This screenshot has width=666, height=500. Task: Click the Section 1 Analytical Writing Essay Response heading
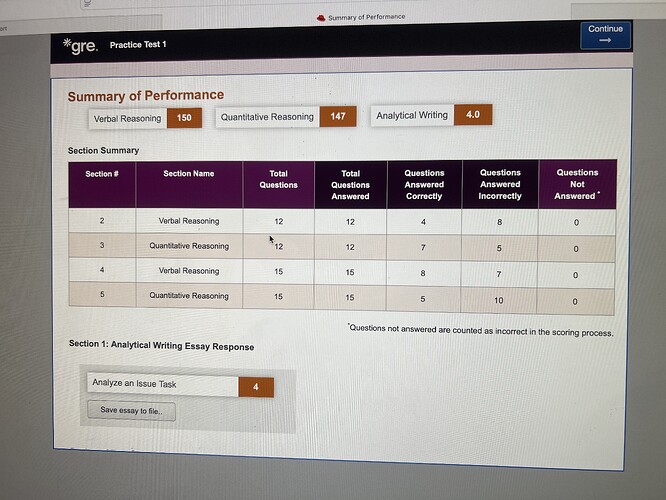pos(161,345)
